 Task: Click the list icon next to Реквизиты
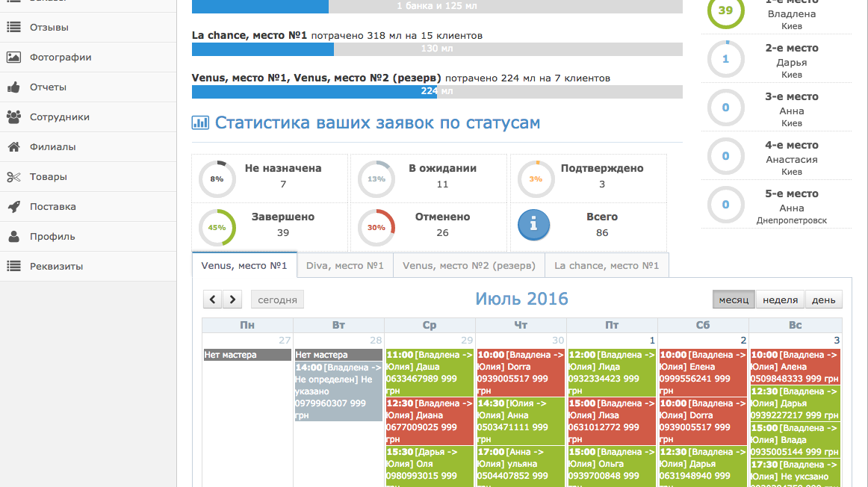click(x=14, y=266)
